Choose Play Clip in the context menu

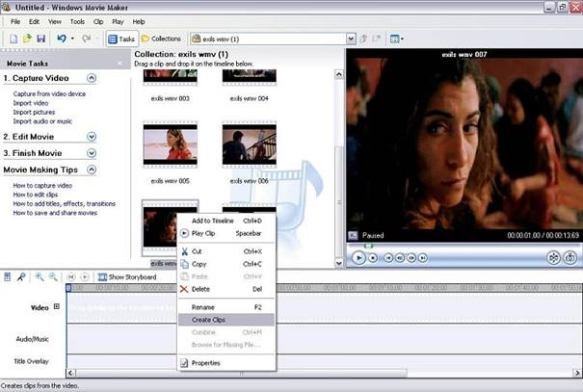click(226, 233)
